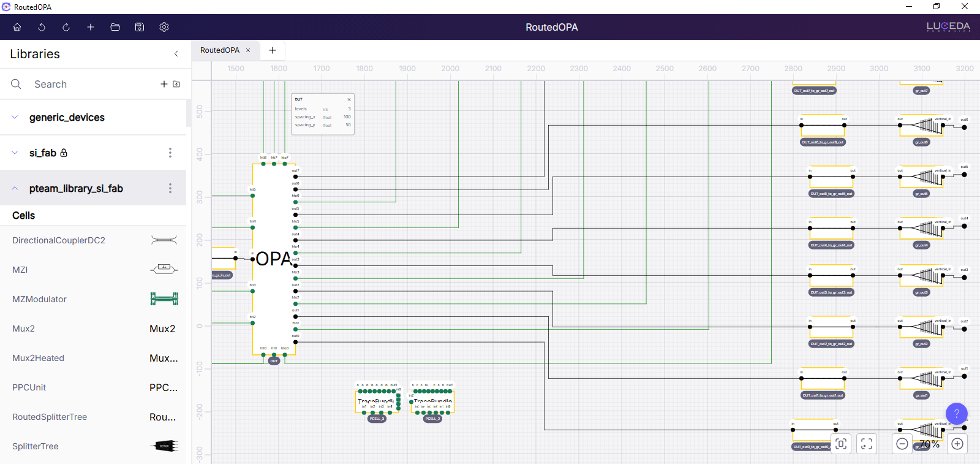Viewport: 980px width, 464px height.
Task: Click the 70% zoom level text
Action: 929,444
